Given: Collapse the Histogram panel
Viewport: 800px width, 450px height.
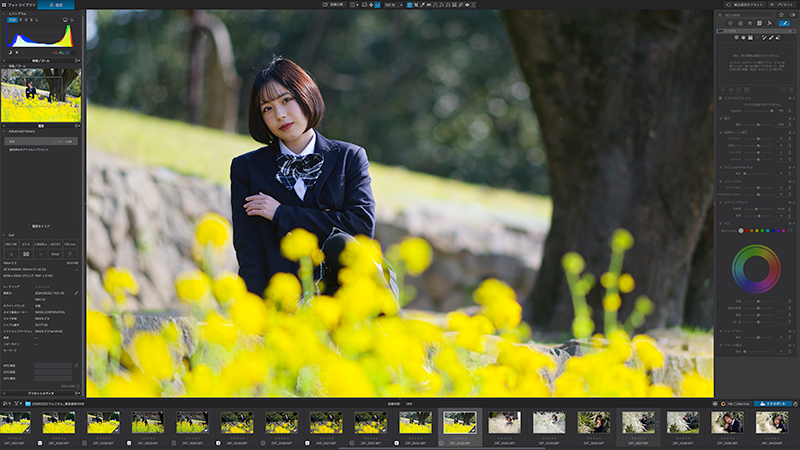Looking at the screenshot, I should pos(4,14).
